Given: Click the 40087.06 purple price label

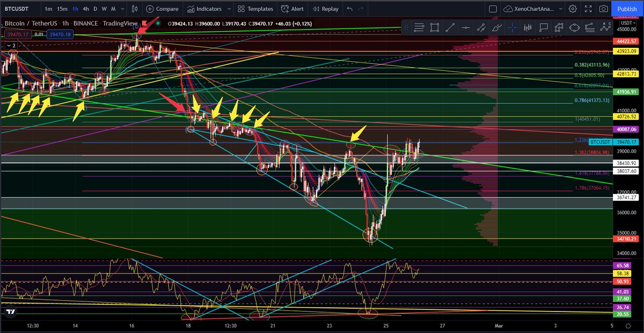Looking at the screenshot, I should click(x=626, y=129).
